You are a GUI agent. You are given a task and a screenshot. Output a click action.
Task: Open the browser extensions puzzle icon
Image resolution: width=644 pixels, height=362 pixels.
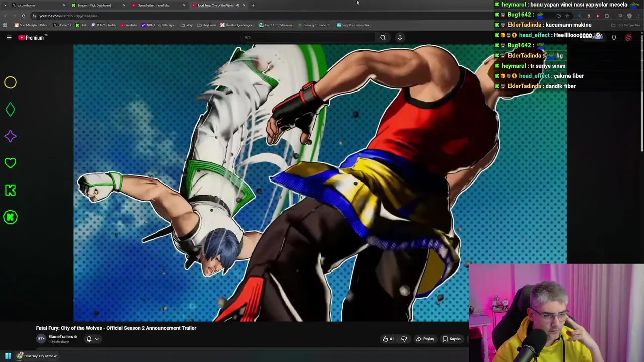pyautogui.click(x=607, y=16)
